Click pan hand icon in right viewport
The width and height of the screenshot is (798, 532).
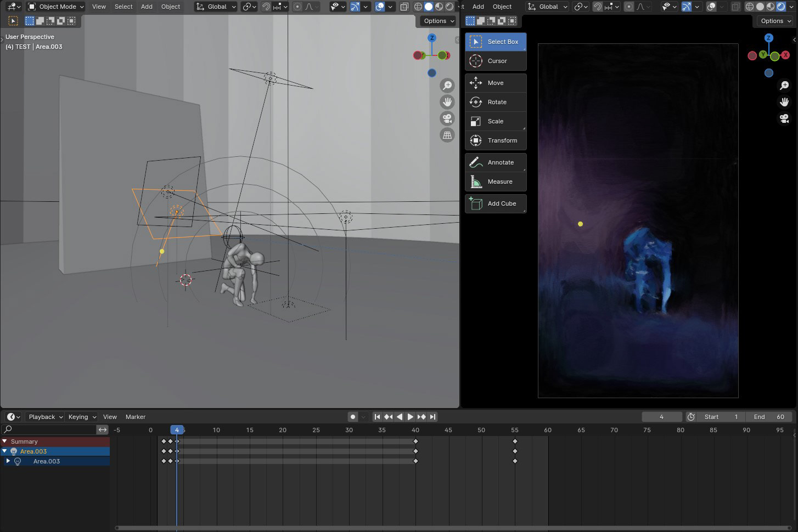784,102
